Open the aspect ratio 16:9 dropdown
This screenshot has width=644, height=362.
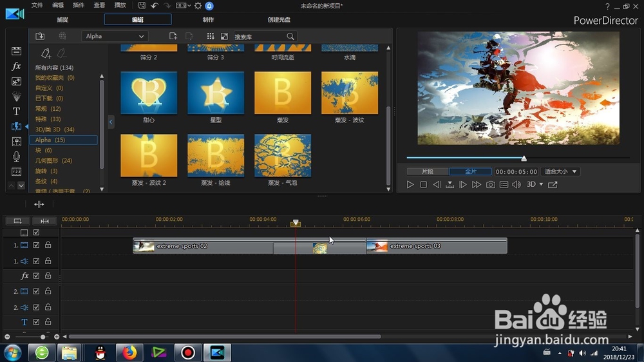(183, 6)
